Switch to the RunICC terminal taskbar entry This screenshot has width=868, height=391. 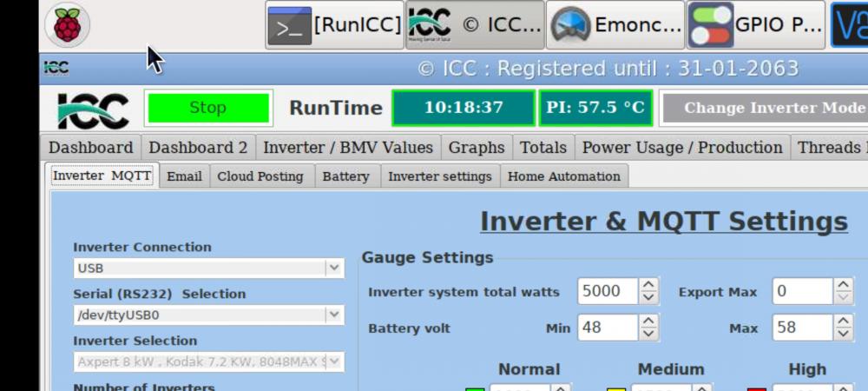[334, 25]
